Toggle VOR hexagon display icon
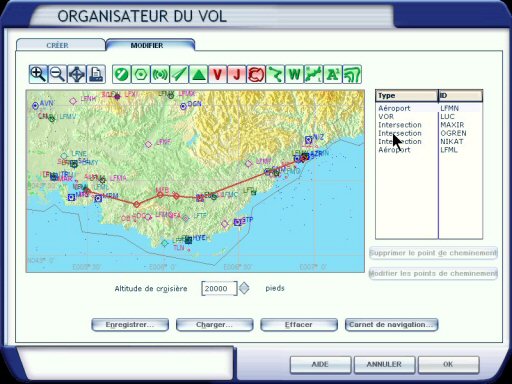Screen dimensions: 512x384 (x=141, y=74)
